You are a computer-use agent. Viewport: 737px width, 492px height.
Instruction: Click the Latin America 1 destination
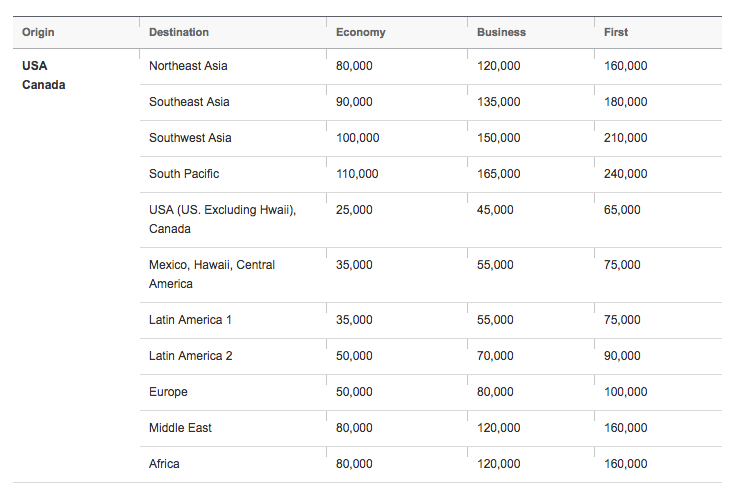pos(190,320)
